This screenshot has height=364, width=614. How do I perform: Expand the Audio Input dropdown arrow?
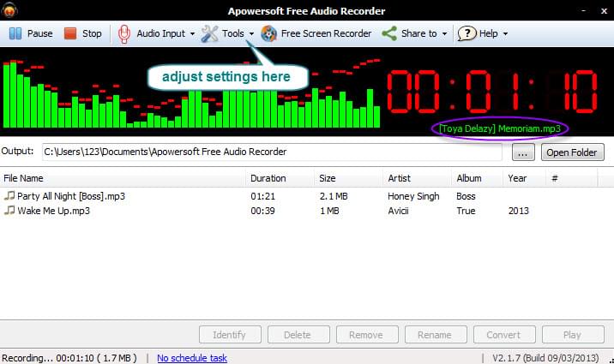192,34
